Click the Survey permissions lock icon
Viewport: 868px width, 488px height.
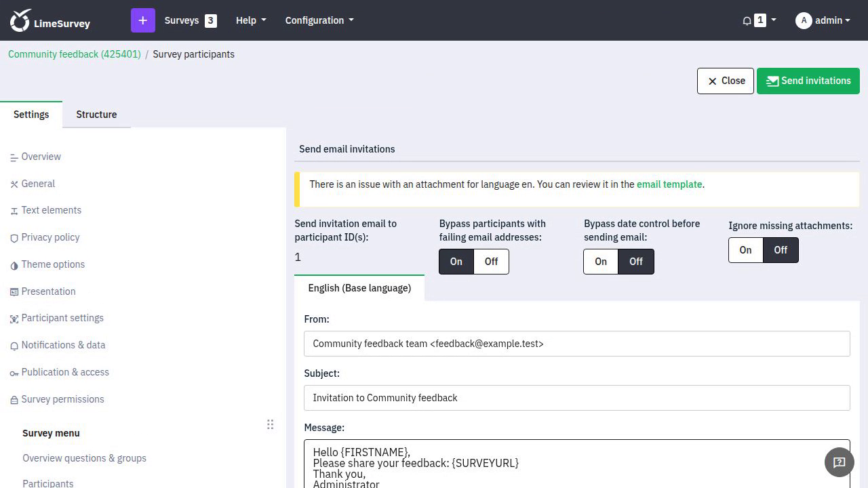click(x=14, y=400)
